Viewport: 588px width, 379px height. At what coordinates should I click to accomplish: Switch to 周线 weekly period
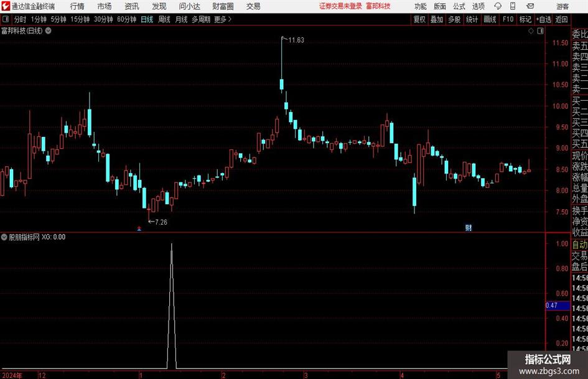point(164,19)
